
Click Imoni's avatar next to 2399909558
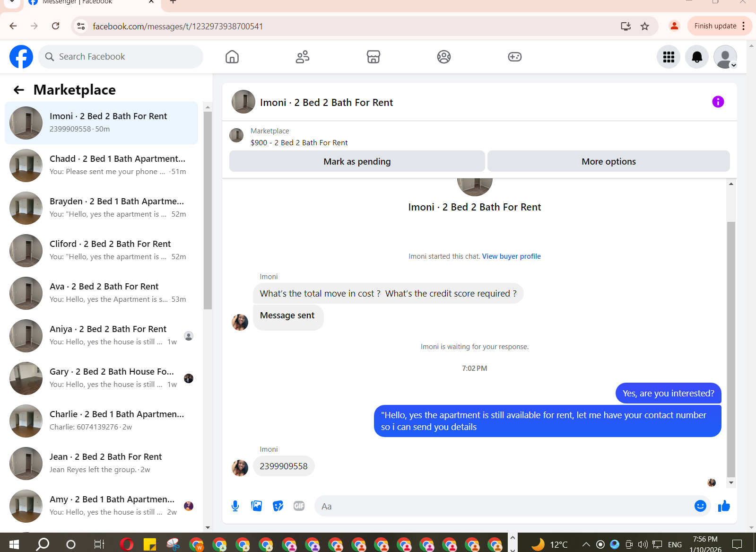[x=240, y=468]
